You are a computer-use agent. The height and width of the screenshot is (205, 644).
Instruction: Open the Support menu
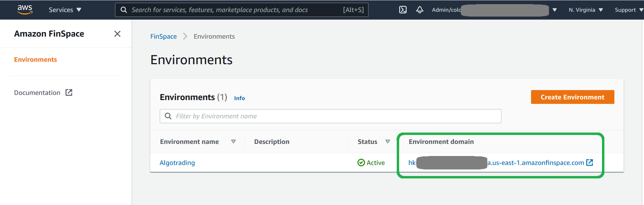point(629,10)
